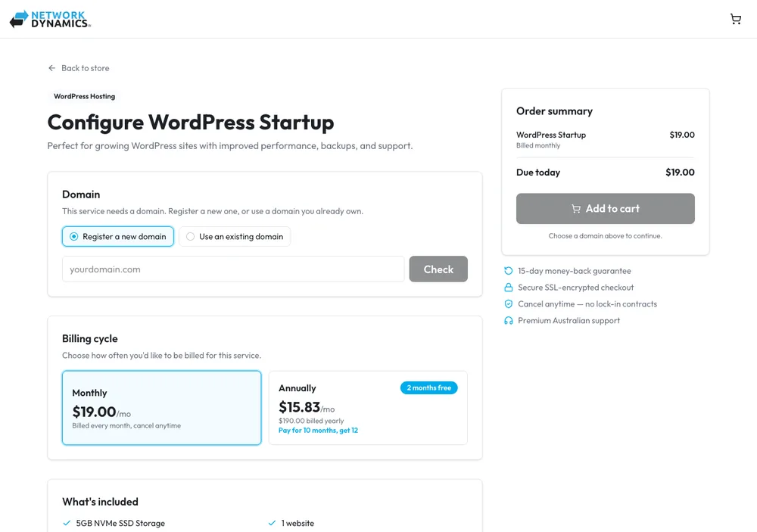Click the 2 months free badge
Screen dimensions: 757x532
[x=428, y=387]
